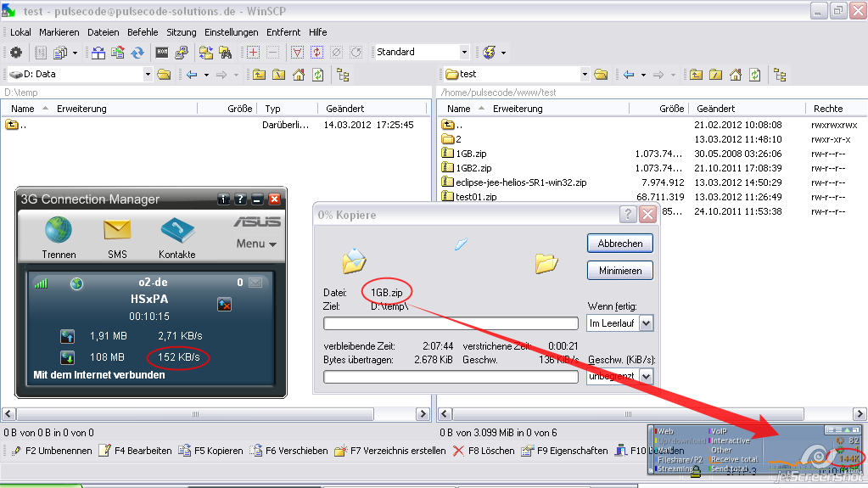Select 1GB2.zip in remote panel
This screenshot has width=868, height=488.
pyautogui.click(x=473, y=168)
